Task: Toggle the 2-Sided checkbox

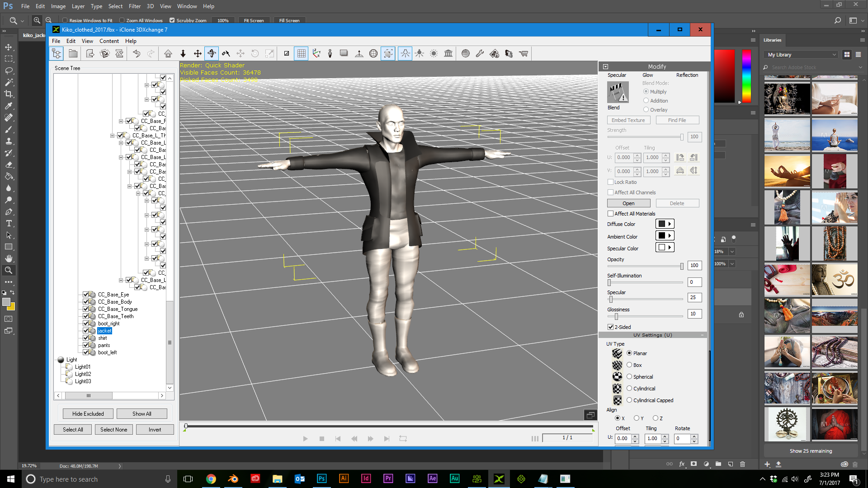Action: [x=610, y=327]
